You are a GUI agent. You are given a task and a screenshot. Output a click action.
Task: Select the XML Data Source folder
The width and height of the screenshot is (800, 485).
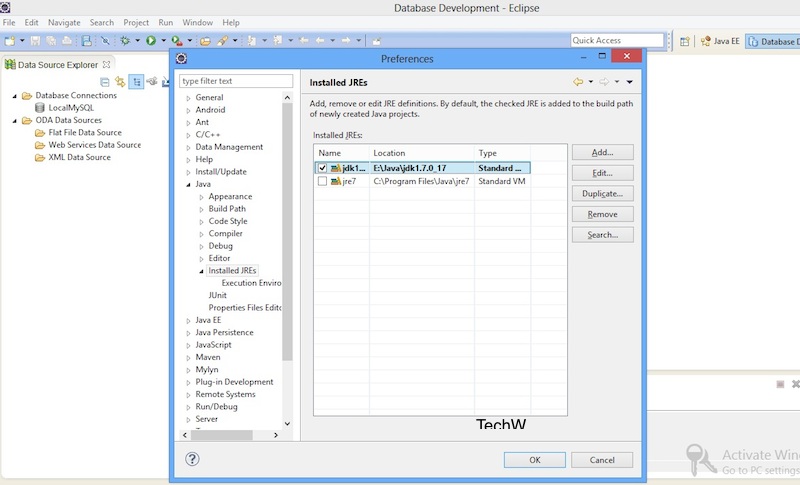click(x=73, y=157)
